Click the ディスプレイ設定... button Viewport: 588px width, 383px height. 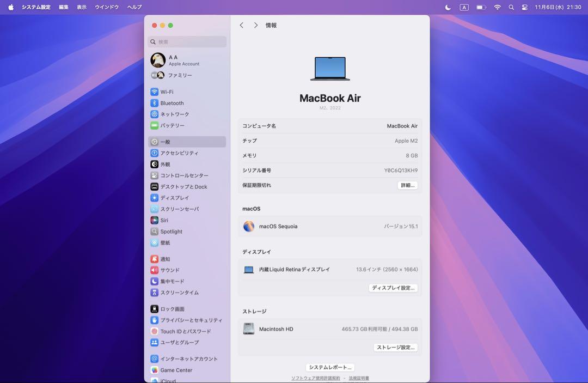tap(394, 288)
